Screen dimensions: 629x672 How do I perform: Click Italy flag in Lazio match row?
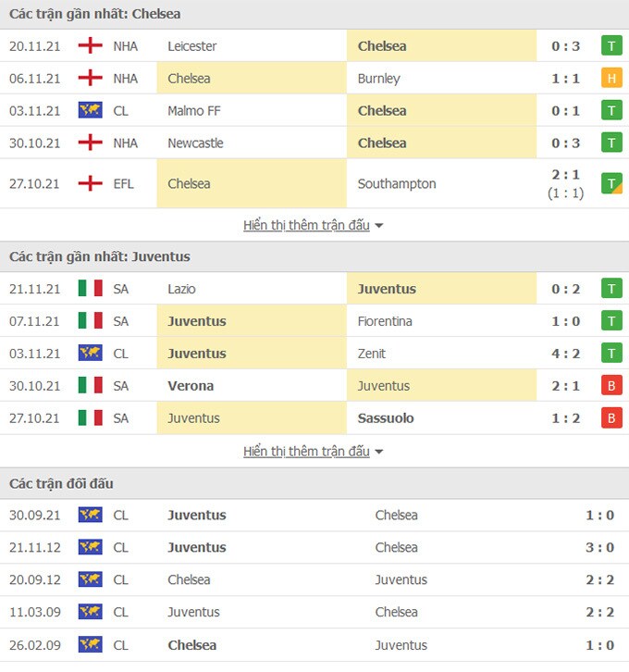pos(90,289)
